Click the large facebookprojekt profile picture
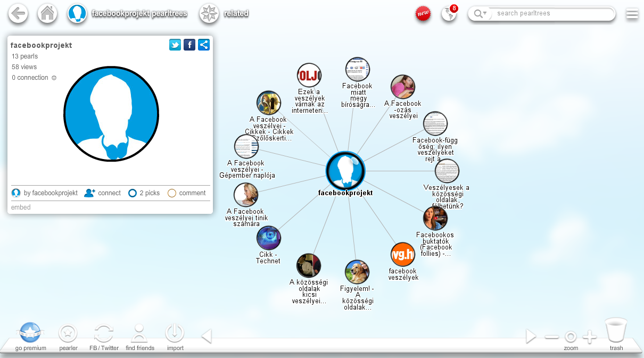Viewport: 644px width, 358px height. pyautogui.click(x=111, y=114)
